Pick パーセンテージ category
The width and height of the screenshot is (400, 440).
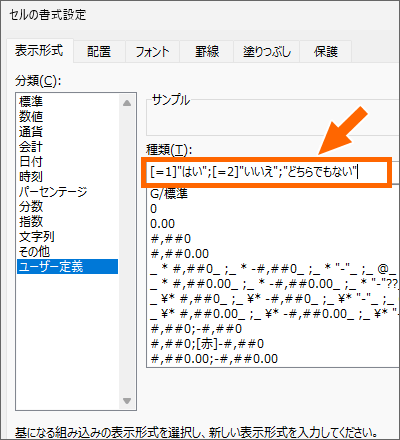tap(68, 192)
